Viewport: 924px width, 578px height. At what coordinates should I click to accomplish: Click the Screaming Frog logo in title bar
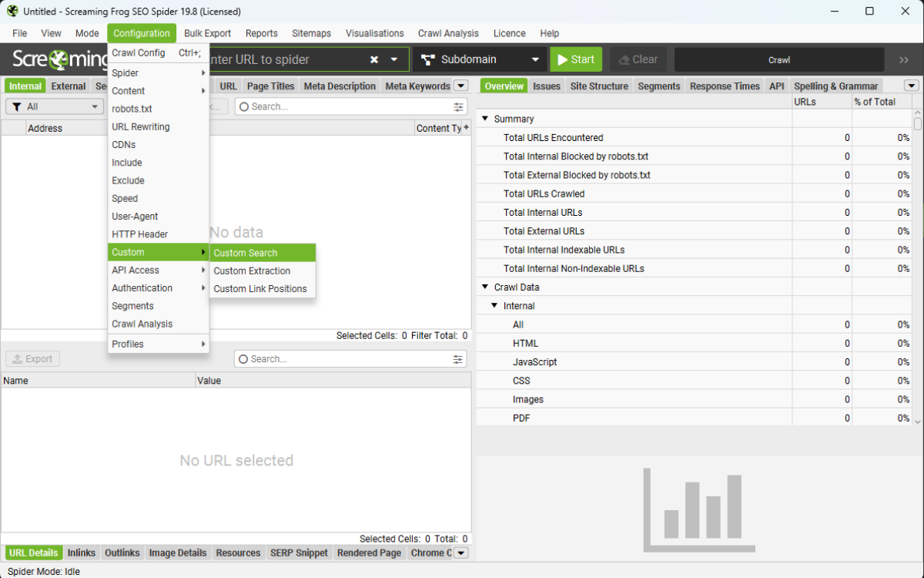click(12, 12)
